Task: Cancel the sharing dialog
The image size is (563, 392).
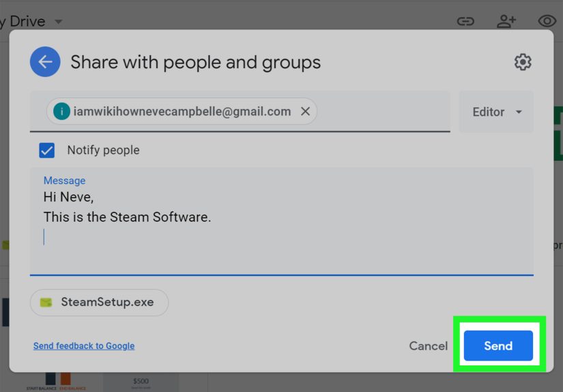Action: click(429, 346)
